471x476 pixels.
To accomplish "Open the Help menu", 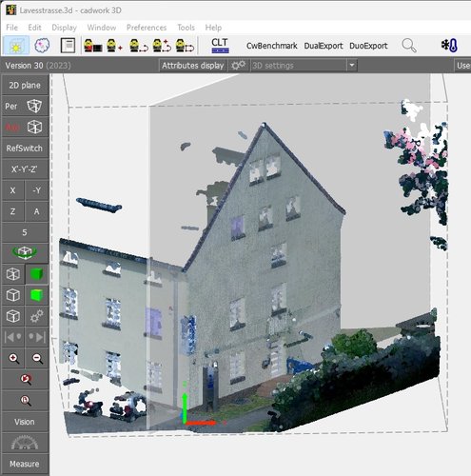I will coord(213,28).
